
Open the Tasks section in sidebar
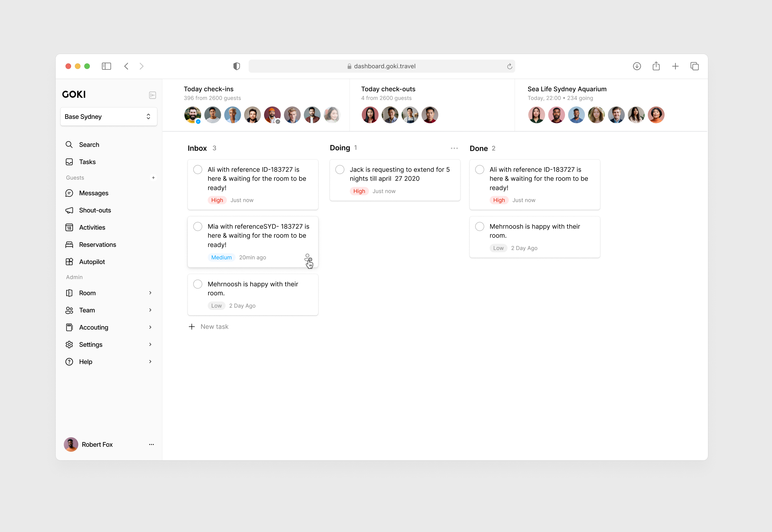tap(87, 162)
